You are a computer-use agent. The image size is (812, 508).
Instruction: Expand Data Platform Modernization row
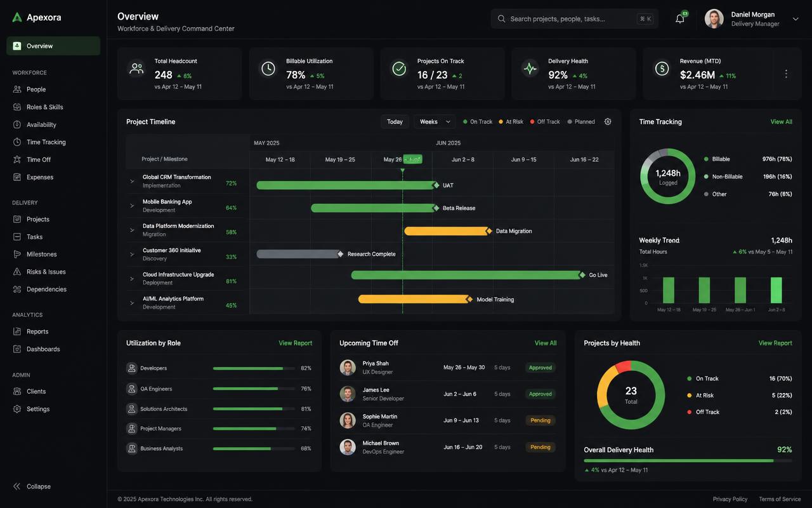[132, 230]
